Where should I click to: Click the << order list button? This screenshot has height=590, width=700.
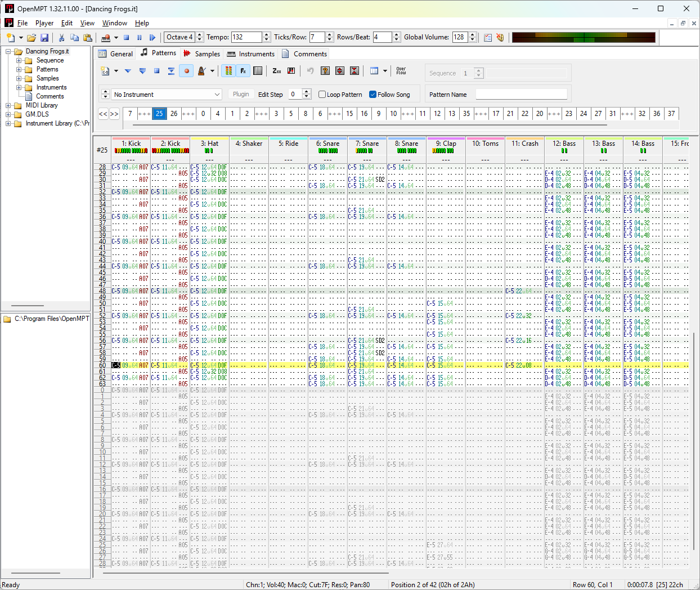(x=103, y=114)
